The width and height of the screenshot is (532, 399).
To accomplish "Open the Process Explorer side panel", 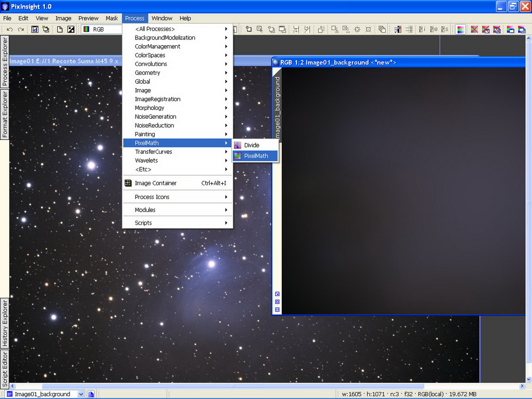I will pos(5,62).
